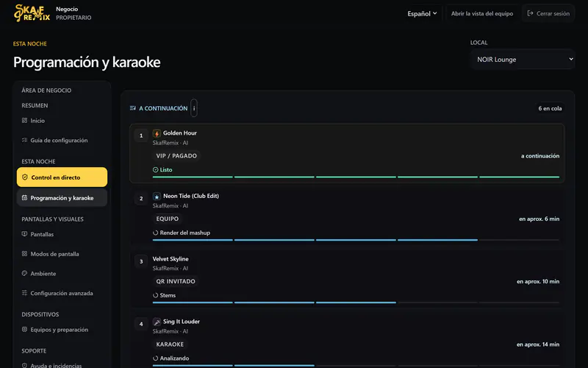Click the Velvet Skyline progress bar
This screenshot has height=368, width=588.
click(x=356, y=302)
